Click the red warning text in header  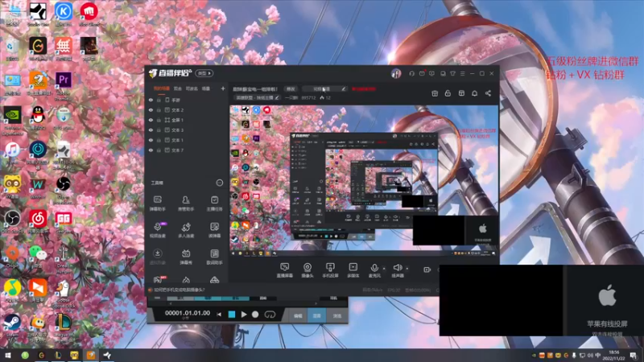(364, 89)
